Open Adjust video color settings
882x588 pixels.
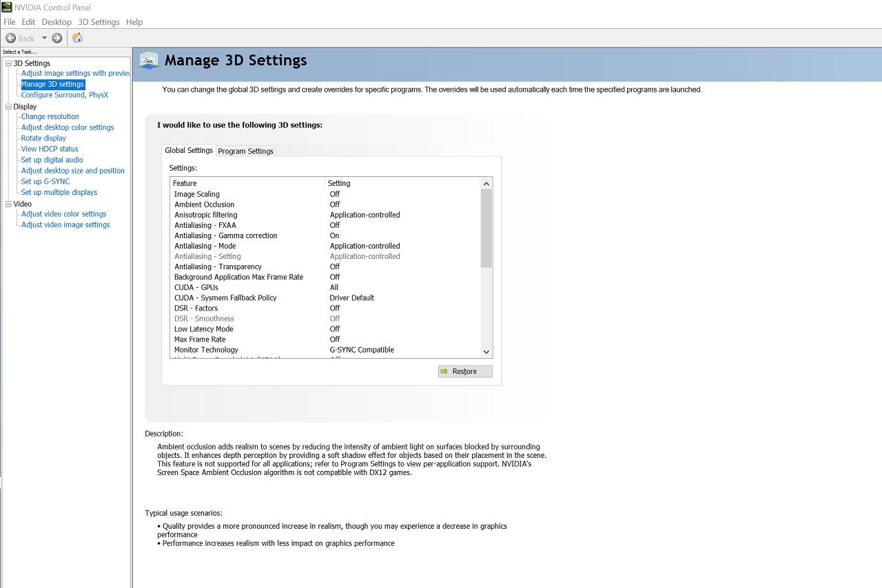[64, 214]
